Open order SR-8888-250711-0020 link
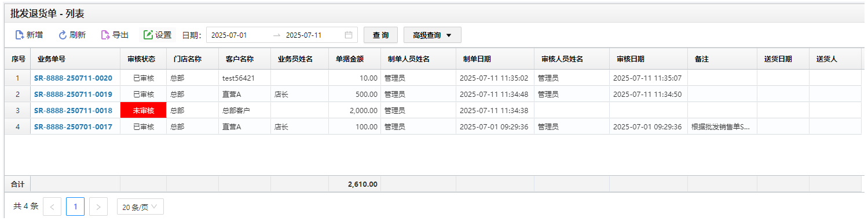The width and height of the screenshot is (868, 221). [73, 78]
